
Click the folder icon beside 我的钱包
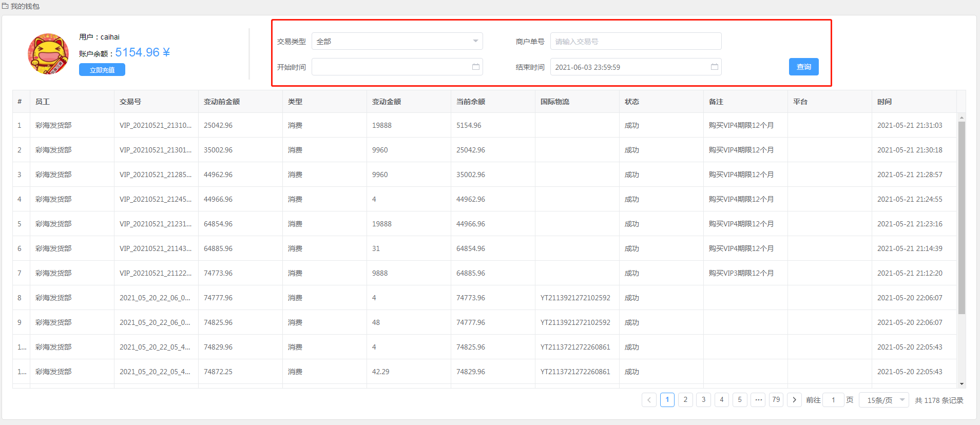(x=5, y=6)
